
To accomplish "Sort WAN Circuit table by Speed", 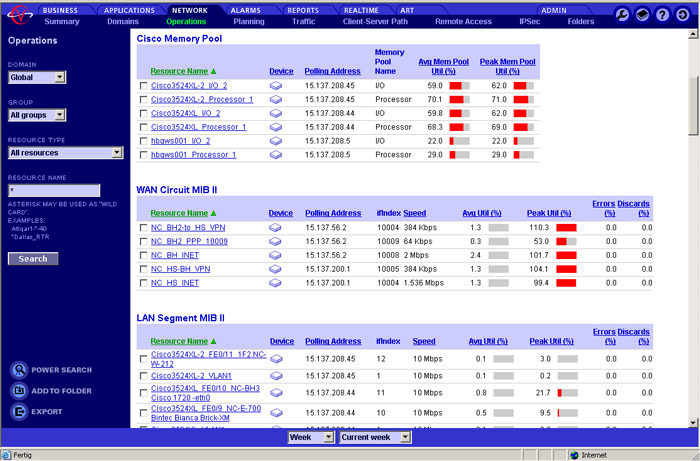I will (x=415, y=213).
